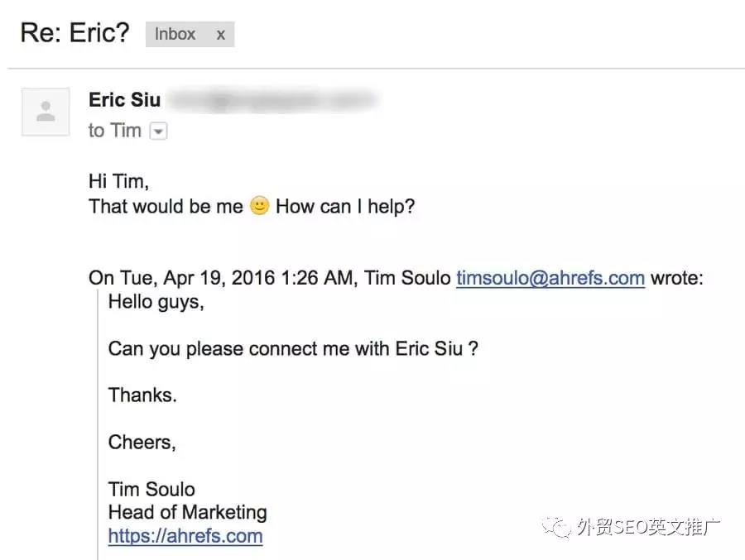Click the 外贸SEO英文推广 watermark text
Image resolution: width=745 pixels, height=560 pixels.
tap(648, 527)
